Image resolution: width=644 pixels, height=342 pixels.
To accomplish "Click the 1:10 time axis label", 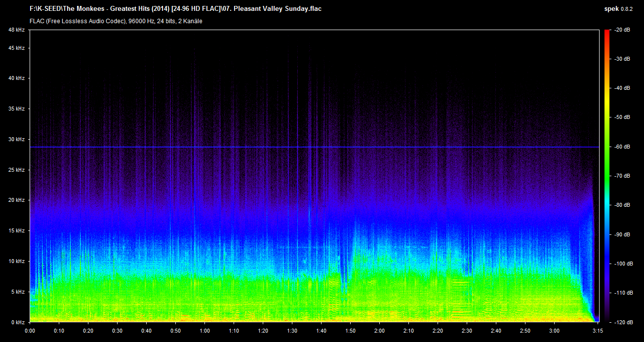I will (x=234, y=331).
